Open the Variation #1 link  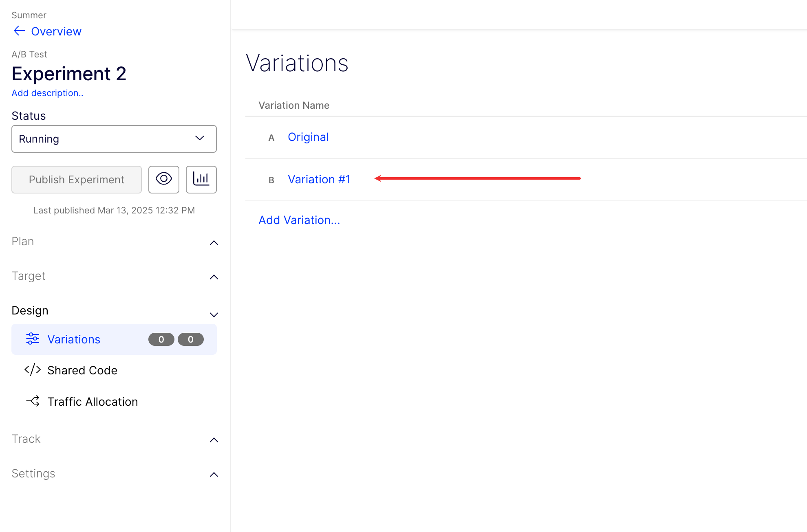(319, 179)
